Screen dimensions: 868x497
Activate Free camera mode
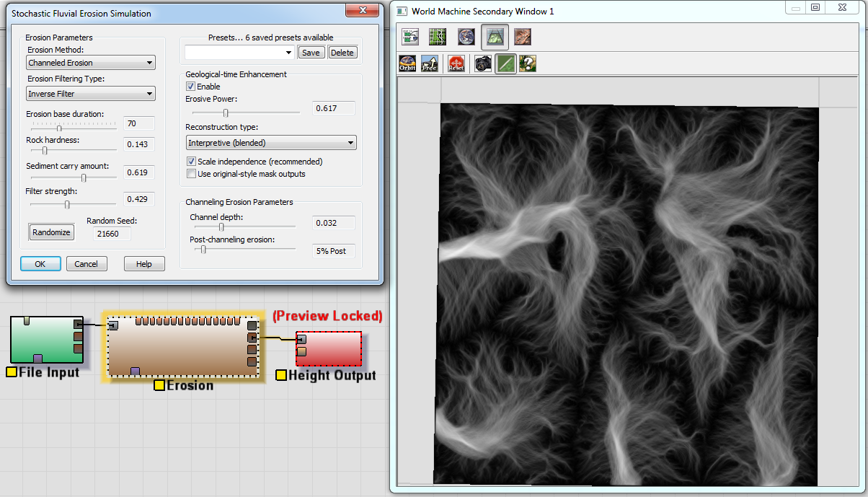[429, 63]
